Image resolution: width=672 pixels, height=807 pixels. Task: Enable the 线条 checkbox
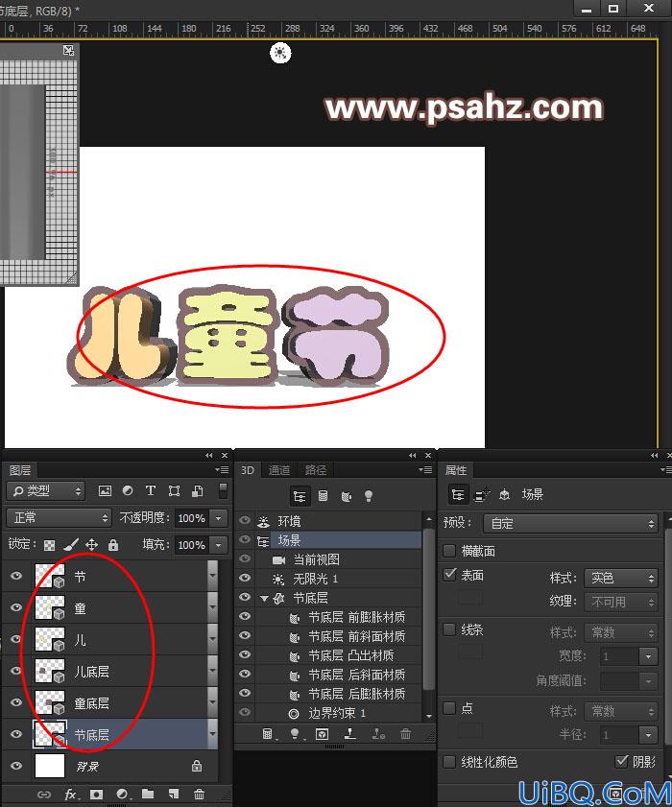(449, 629)
